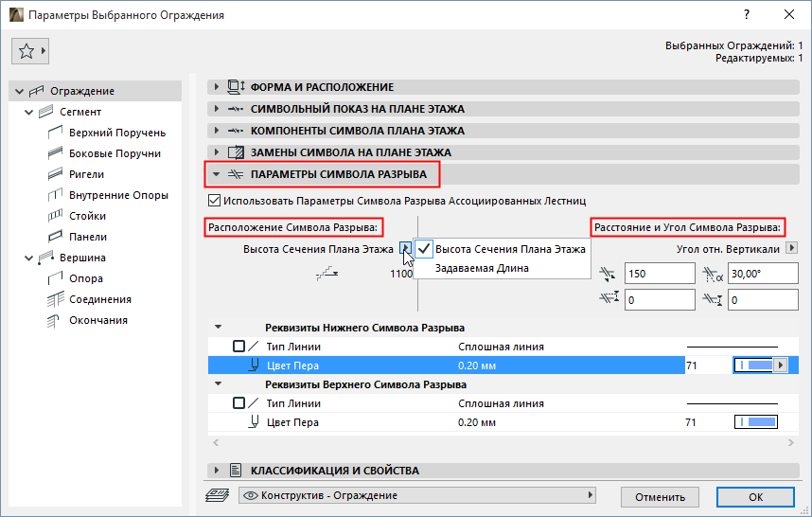Open Внутренние Опоры page
812x517 pixels.
coord(118,195)
